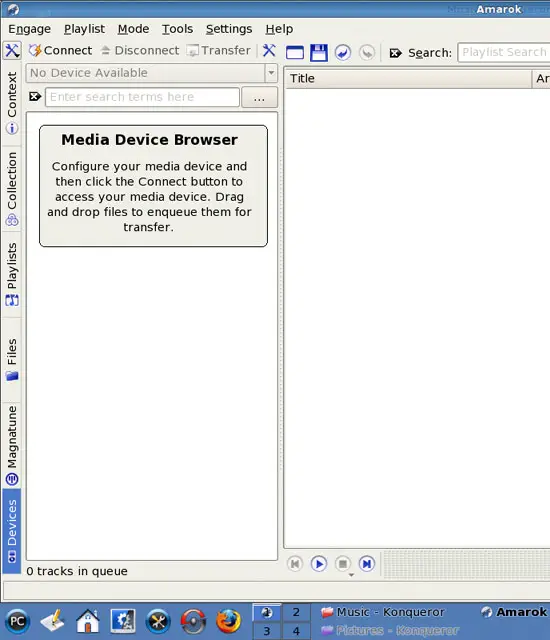
Task: Click the configure tools icon beside Transfer
Action: (x=269, y=51)
